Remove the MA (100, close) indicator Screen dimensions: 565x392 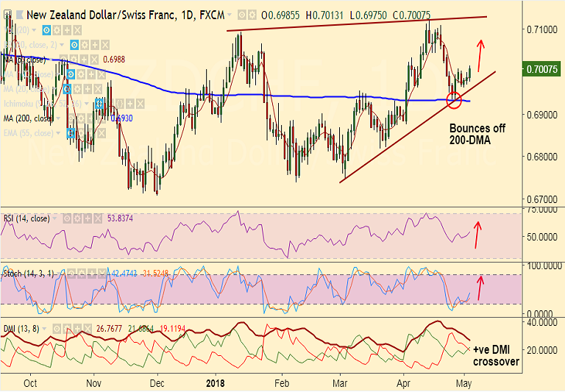[102, 74]
